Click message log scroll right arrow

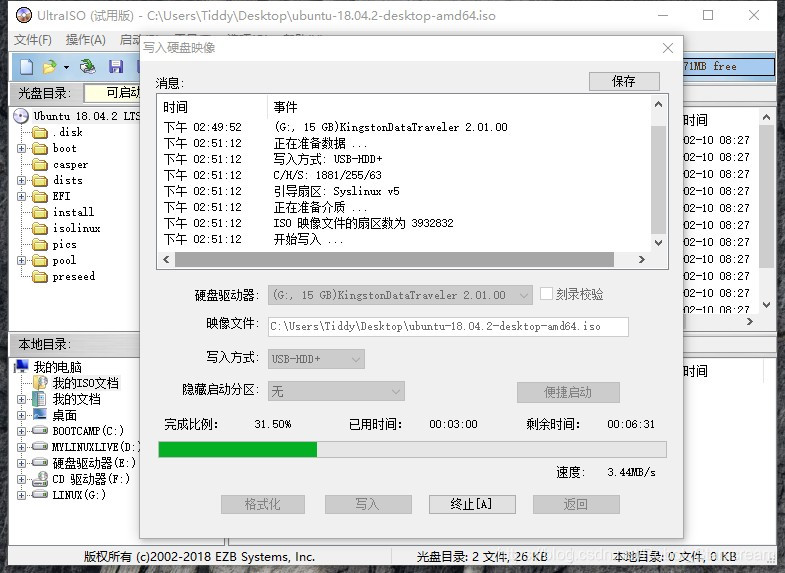pyautogui.click(x=642, y=259)
